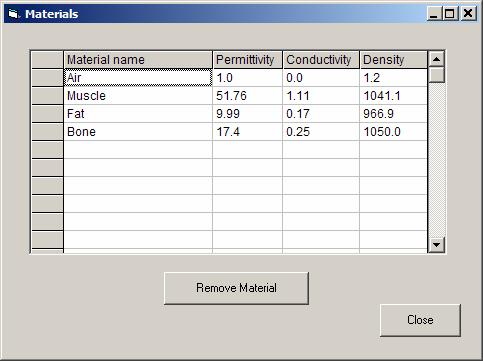This screenshot has height=361, width=483.
Task: Select Fat density value 966.9
Action: tap(394, 114)
